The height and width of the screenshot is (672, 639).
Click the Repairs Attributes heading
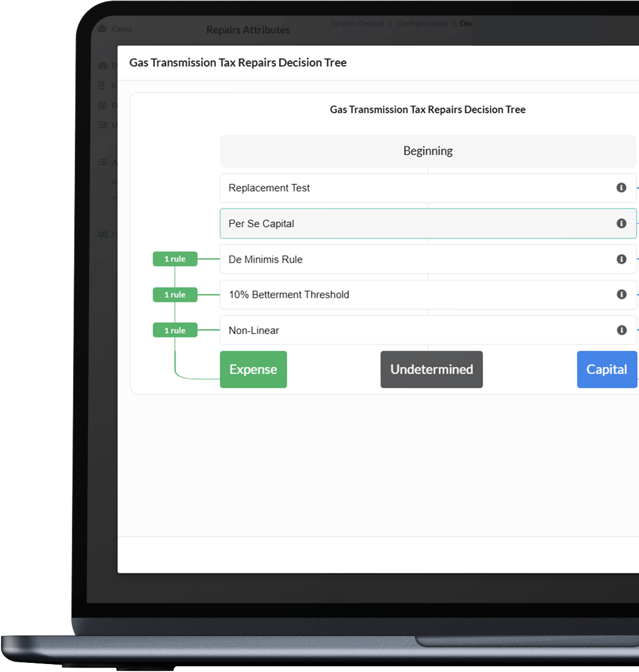click(248, 30)
